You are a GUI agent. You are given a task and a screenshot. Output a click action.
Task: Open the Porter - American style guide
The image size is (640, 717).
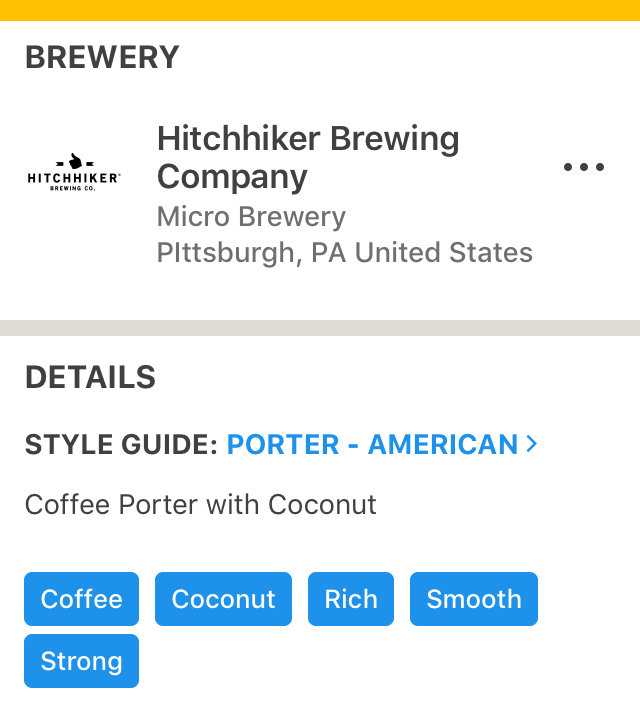tap(373, 444)
